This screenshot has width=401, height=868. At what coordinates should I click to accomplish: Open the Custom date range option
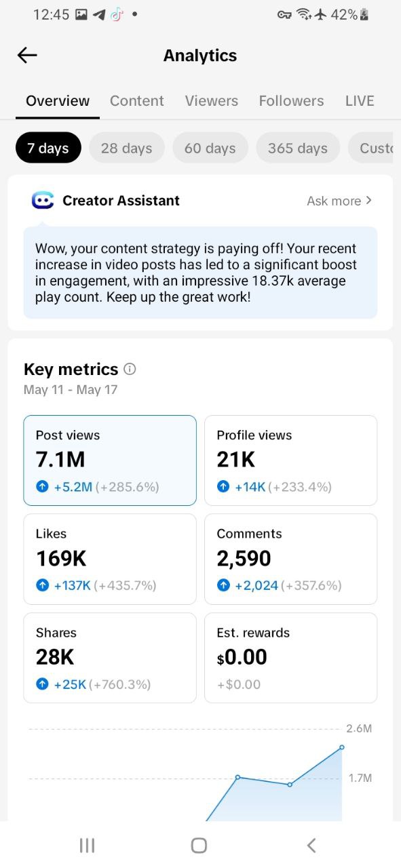(x=374, y=148)
